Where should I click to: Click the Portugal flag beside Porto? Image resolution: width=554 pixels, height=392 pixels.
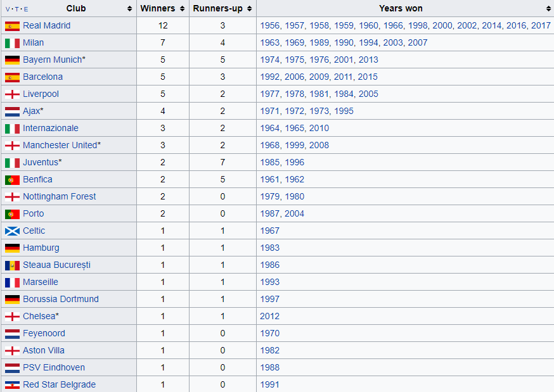tap(13, 214)
